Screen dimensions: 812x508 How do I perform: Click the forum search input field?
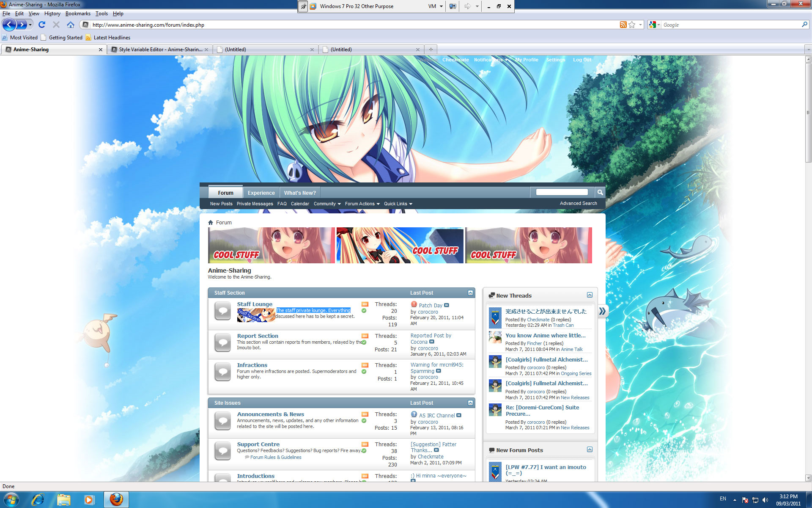pyautogui.click(x=562, y=192)
